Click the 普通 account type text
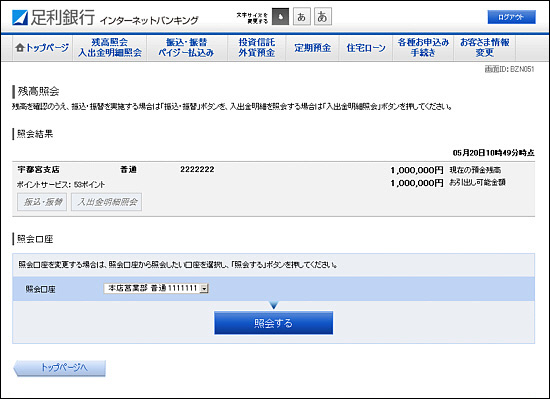 [x=128, y=170]
